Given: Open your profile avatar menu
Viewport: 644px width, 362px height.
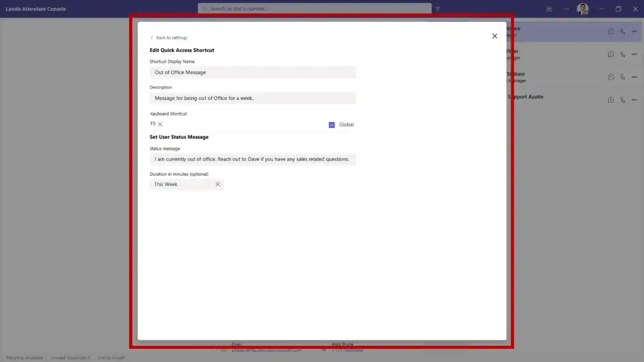Looking at the screenshot, I should click(x=582, y=9).
